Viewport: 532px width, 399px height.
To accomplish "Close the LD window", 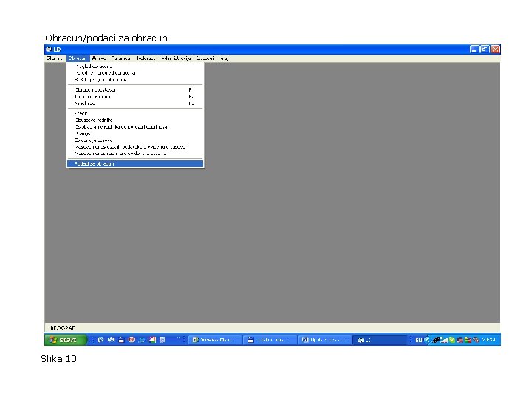I will (x=495, y=50).
